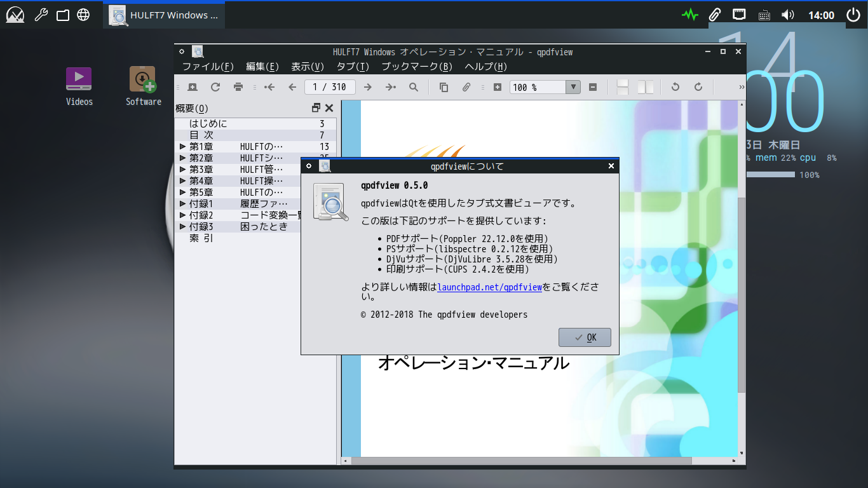Screen dimensions: 868x488
Task: Rotate page right icon
Action: pos(698,87)
